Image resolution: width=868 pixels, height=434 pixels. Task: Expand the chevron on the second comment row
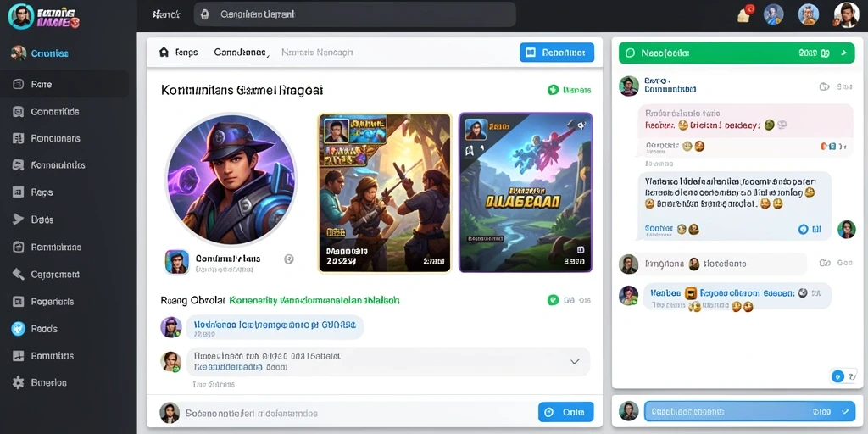pos(575,361)
